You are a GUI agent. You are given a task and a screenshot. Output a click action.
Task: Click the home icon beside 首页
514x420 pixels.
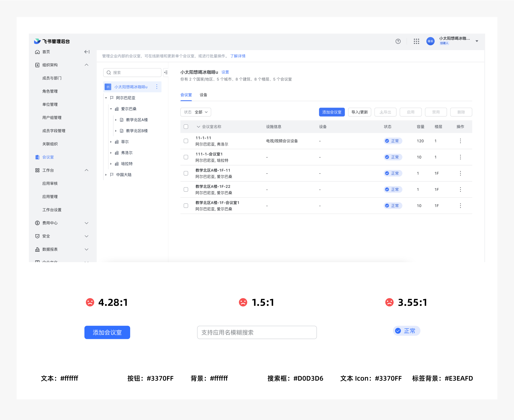[37, 52]
